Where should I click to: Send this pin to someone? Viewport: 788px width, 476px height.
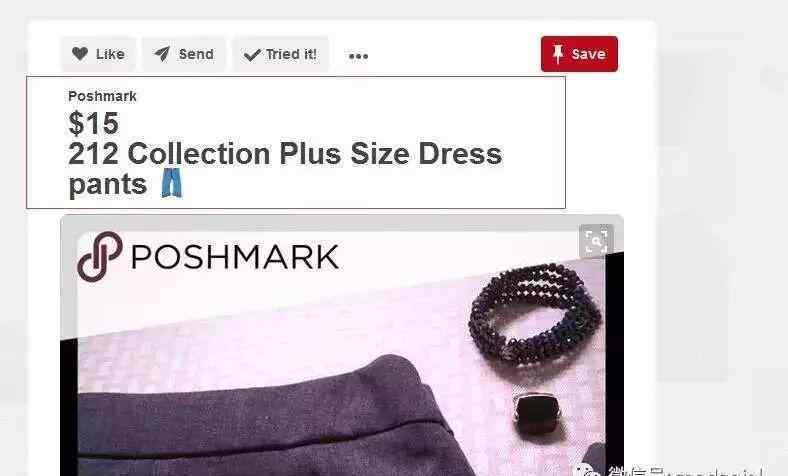pos(183,54)
